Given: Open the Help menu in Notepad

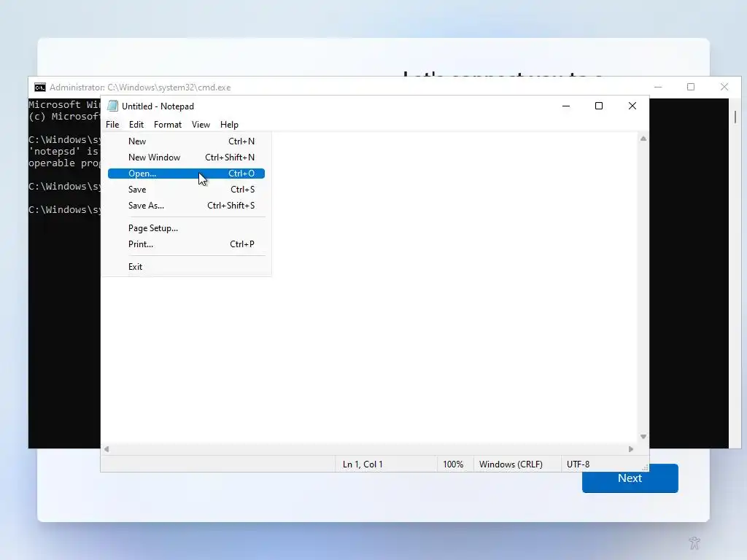Looking at the screenshot, I should pyautogui.click(x=229, y=125).
